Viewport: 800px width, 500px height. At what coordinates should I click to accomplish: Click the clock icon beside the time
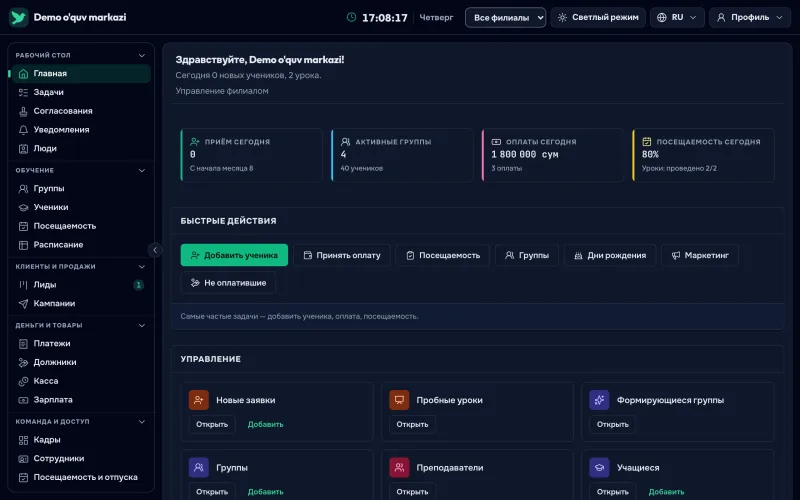[x=352, y=17]
